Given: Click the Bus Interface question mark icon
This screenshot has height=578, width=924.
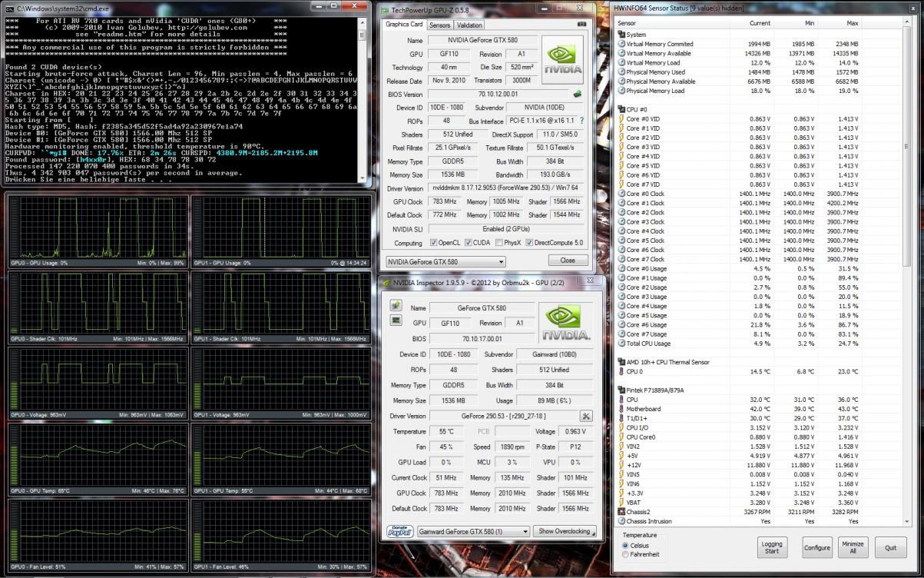Looking at the screenshot, I should (x=581, y=121).
